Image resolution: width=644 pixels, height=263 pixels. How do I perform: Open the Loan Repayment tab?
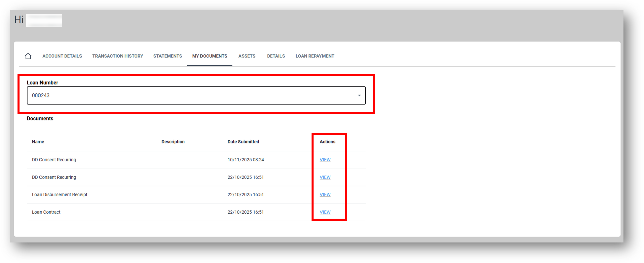click(315, 56)
